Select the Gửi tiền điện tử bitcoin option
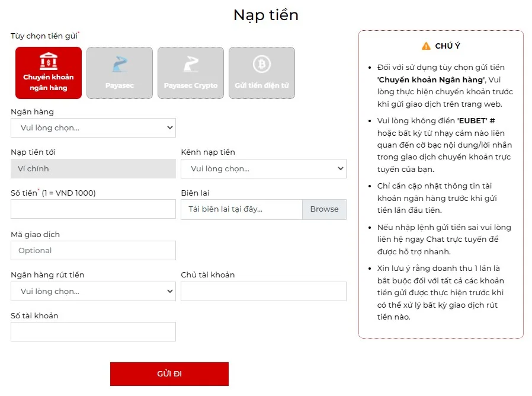This screenshot has width=532, height=396. click(x=262, y=64)
